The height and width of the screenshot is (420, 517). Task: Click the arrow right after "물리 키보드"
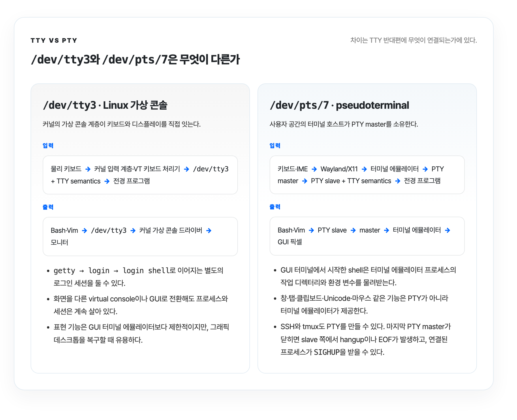[88, 169]
